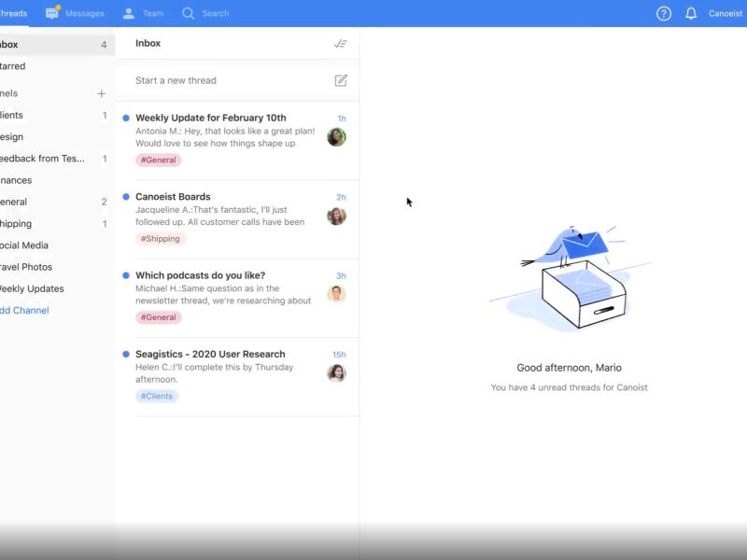Screen dimensions: 747x560
Task: Click the #Shipping tag
Action: point(161,239)
